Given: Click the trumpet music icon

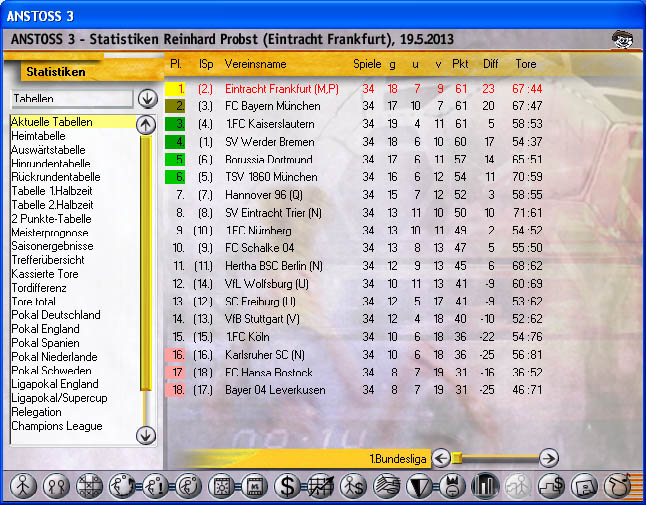Looking at the screenshot, I should [617, 486].
